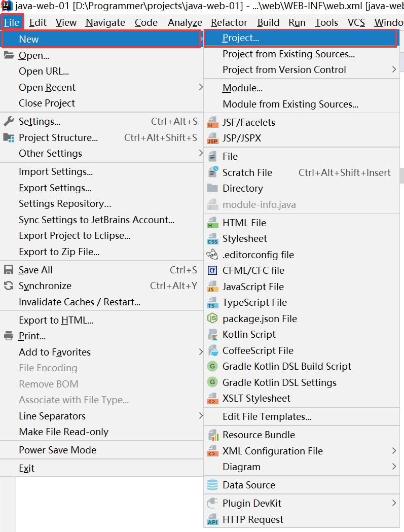The image size is (404, 532).
Task: Click the XSLT Stylesheet icon
Action: (212, 398)
